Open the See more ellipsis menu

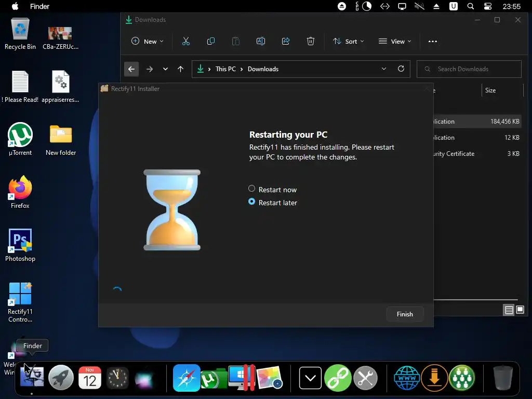tap(433, 42)
